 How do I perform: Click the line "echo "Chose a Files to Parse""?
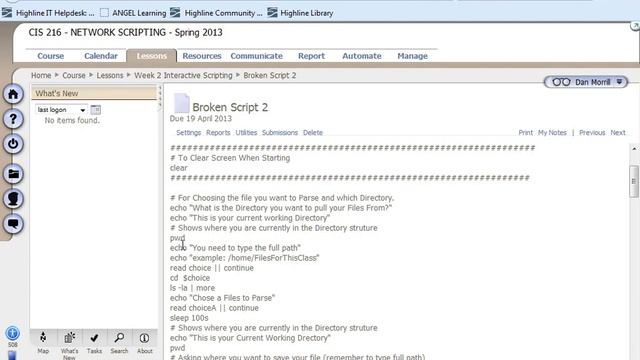(x=222, y=298)
